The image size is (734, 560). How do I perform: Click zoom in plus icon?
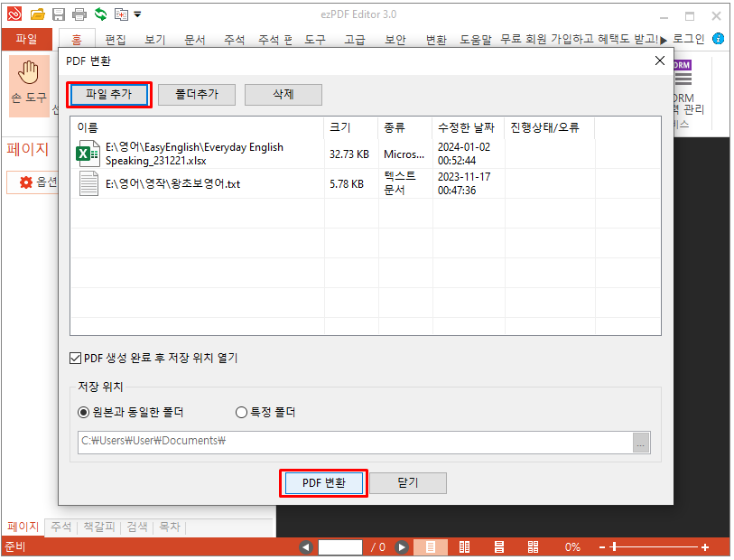pyautogui.click(x=705, y=546)
